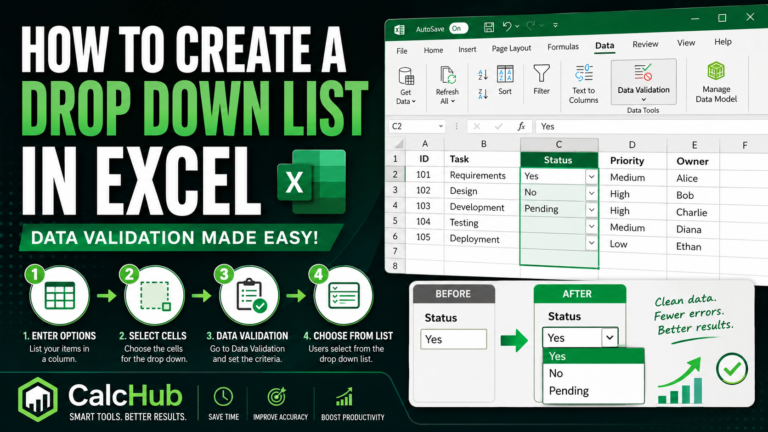The image size is (768, 432).
Task: Click the Filter funnel icon
Action: [x=541, y=73]
